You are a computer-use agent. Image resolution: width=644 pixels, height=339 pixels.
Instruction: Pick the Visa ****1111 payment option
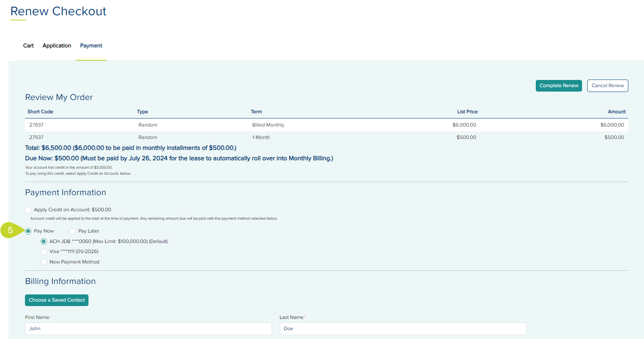coord(44,252)
